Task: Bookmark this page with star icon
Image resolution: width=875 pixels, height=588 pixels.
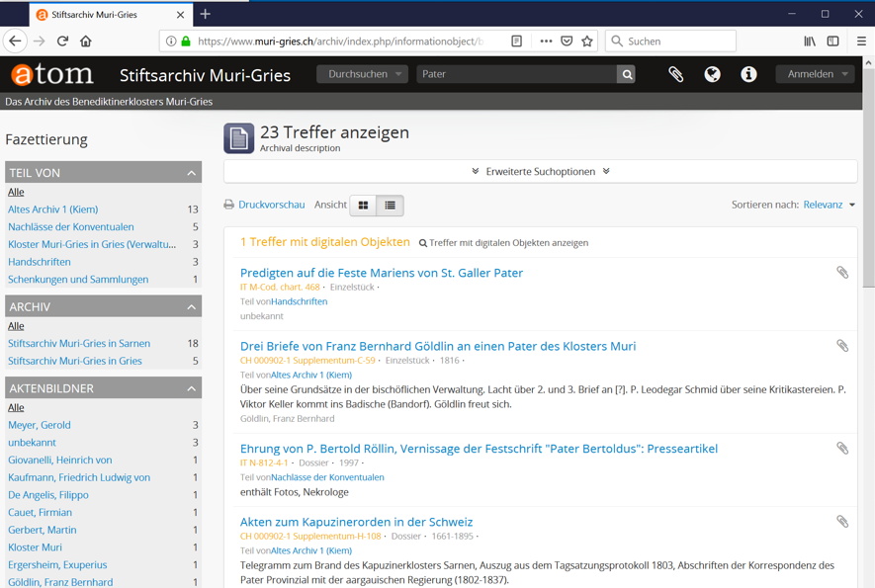Action: click(587, 42)
